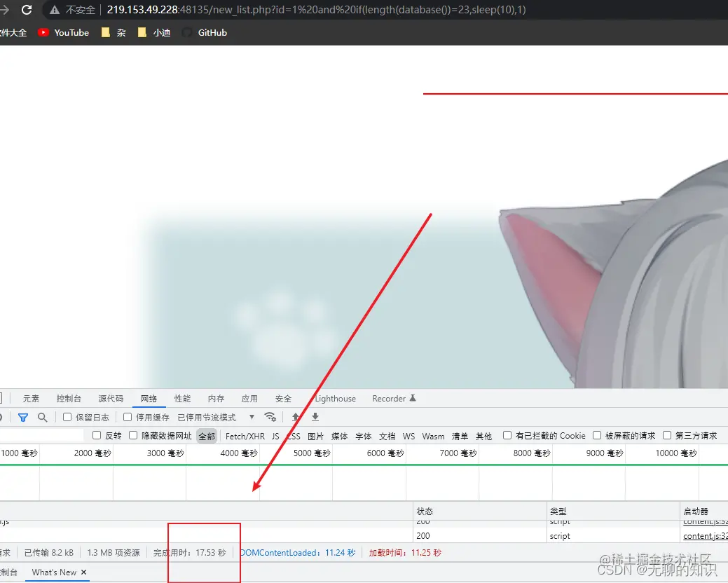Click the export HAR download icon

pyautogui.click(x=315, y=418)
